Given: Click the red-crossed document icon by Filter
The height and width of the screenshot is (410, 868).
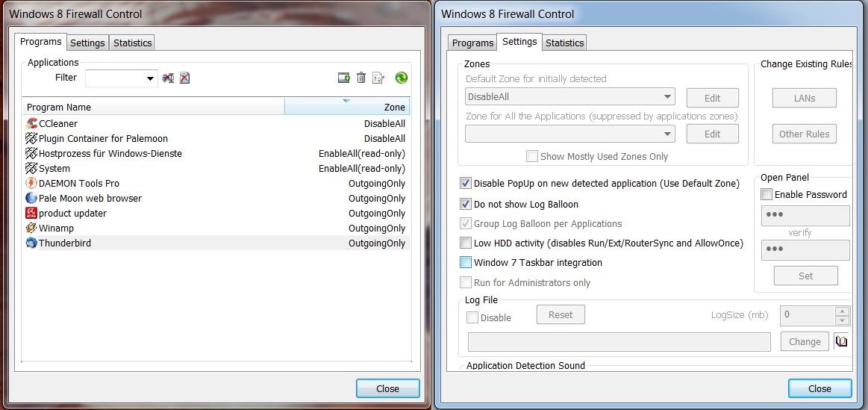Looking at the screenshot, I should click(185, 78).
